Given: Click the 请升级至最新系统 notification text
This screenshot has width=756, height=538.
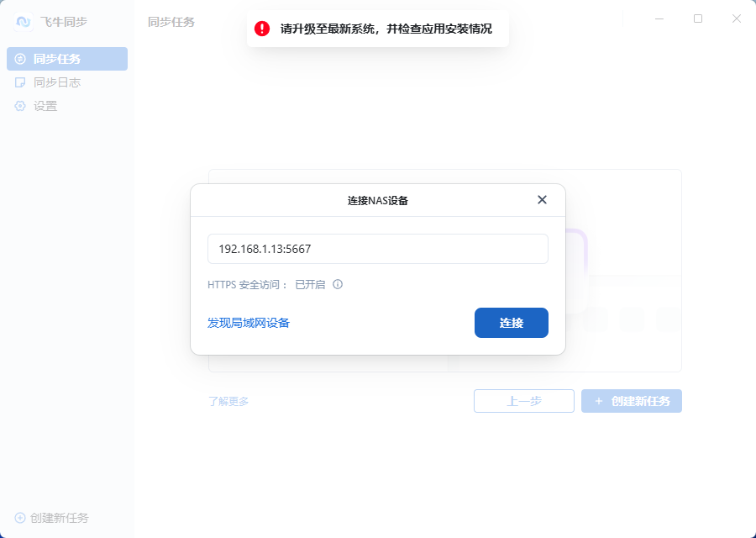Looking at the screenshot, I should [x=386, y=29].
